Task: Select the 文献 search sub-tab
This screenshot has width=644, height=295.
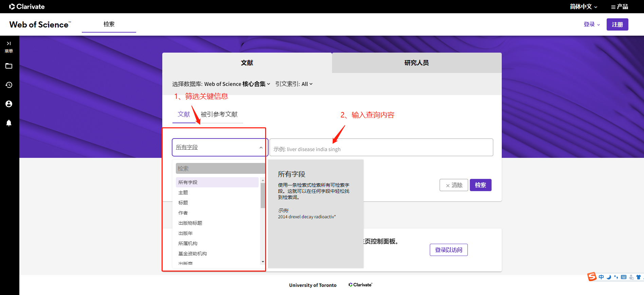Action: pyautogui.click(x=184, y=114)
